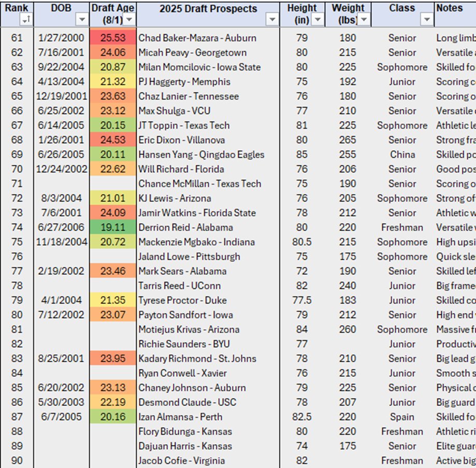This screenshot has width=476, height=468.
Task: Click the draft age cell 21.35
Action: (113, 301)
